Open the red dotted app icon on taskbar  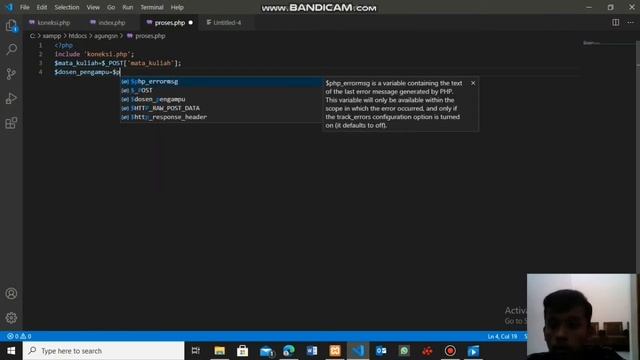tap(427, 351)
